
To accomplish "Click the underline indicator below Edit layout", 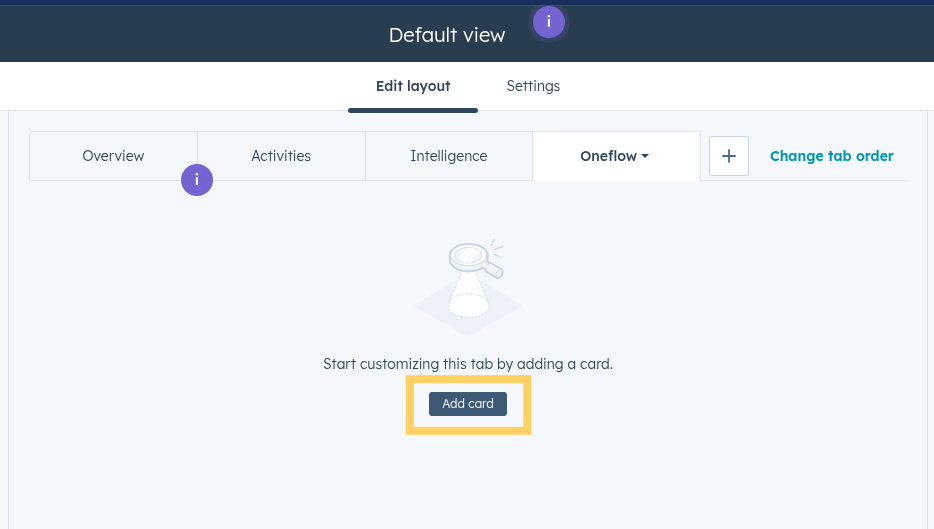I will (x=413, y=110).
